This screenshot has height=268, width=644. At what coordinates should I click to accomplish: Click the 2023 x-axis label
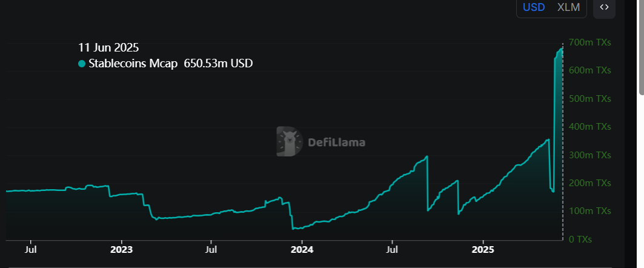point(122,249)
